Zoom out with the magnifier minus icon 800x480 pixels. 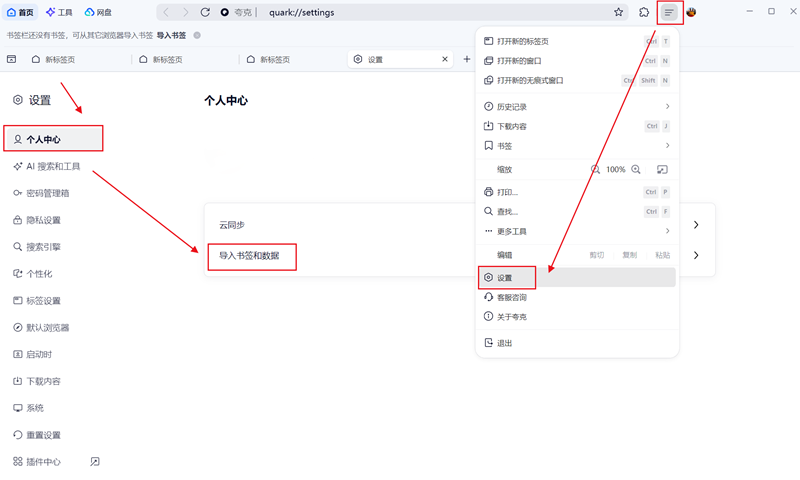[x=595, y=169]
